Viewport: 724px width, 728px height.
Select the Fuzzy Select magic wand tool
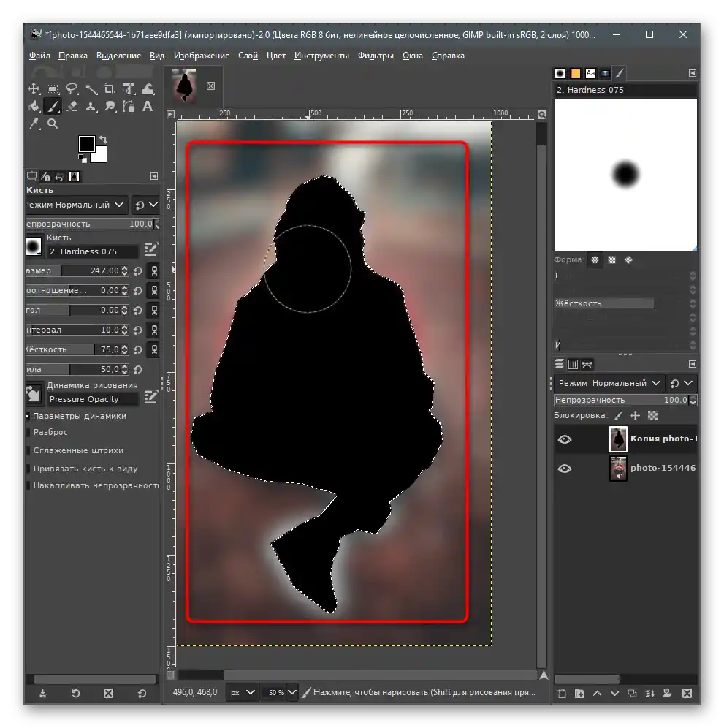tap(91, 88)
